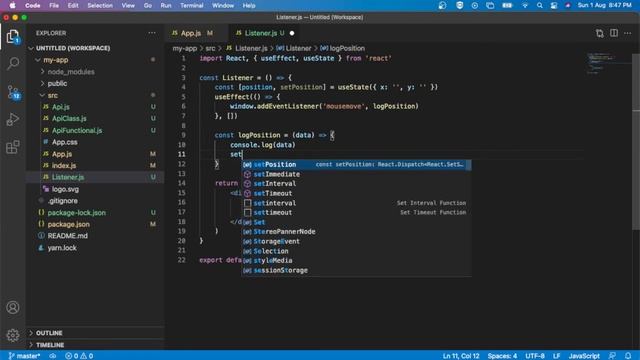
Task: Split the editor right
Action: 613,33
